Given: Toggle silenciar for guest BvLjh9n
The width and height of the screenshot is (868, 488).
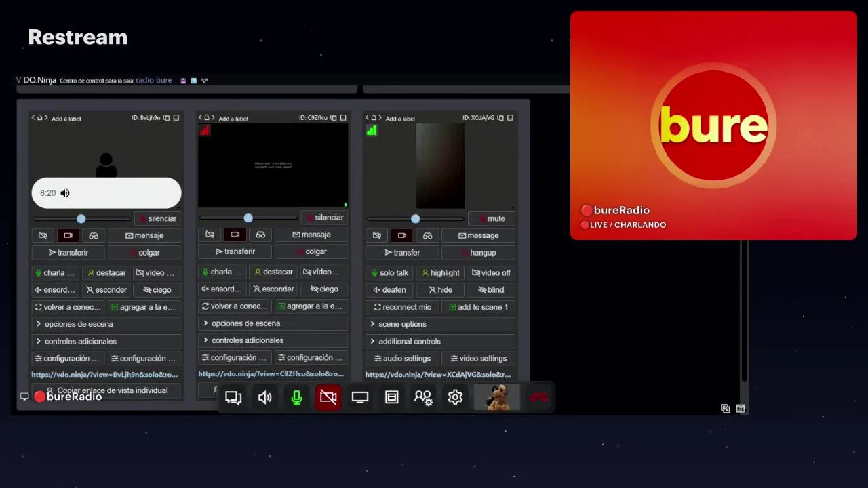Looking at the screenshot, I should (157, 218).
